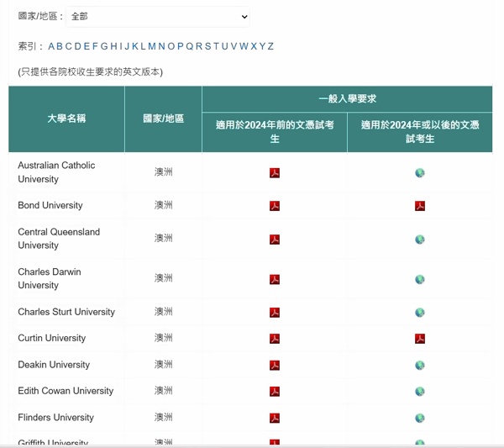This screenshot has height=448, width=504.
Task: Select the 國家/地區 column header
Action: 163,119
